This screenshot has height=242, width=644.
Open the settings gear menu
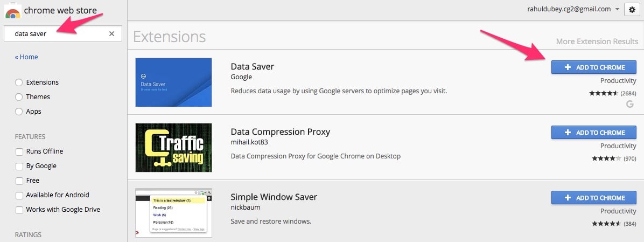(632, 10)
